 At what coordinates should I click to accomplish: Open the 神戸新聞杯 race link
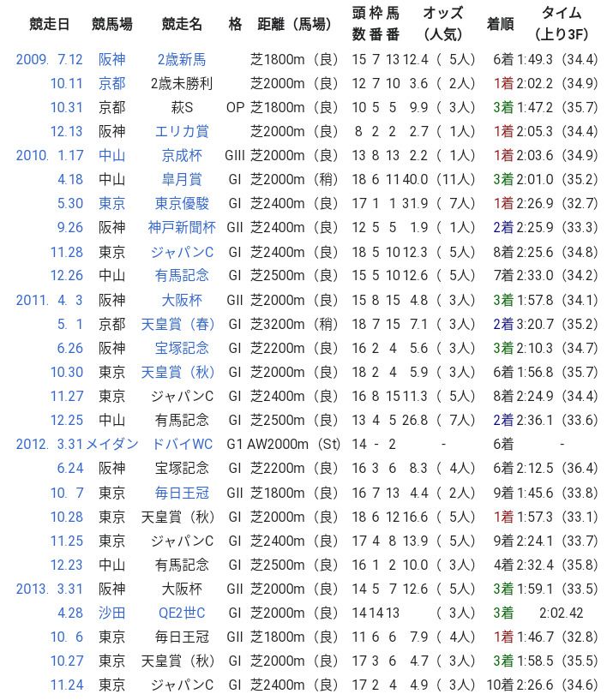pyautogui.click(x=182, y=228)
